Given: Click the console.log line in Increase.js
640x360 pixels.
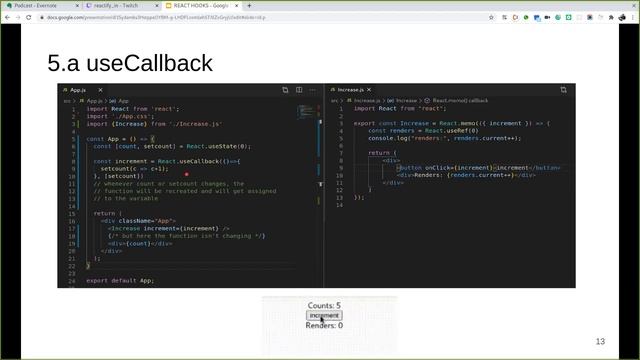Looking at the screenshot, I should pyautogui.click(x=444, y=138).
